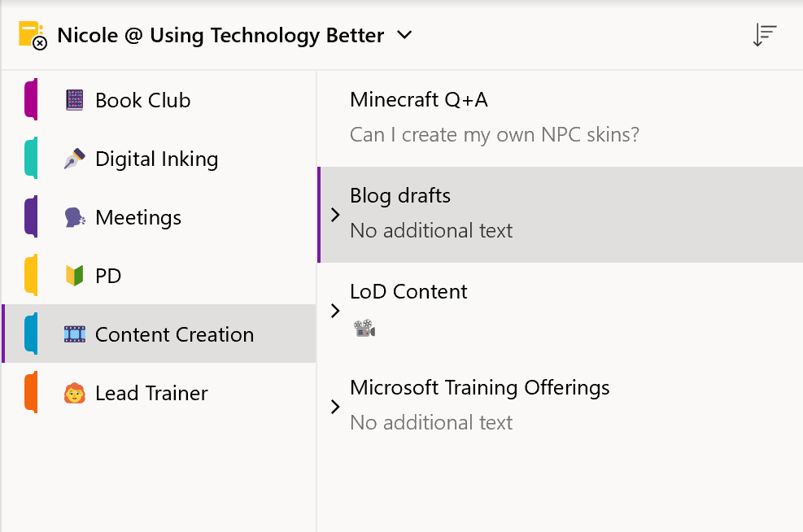The width and height of the screenshot is (803, 532).
Task: Open the Microsoft Training Offerings page
Action: [x=561, y=405]
